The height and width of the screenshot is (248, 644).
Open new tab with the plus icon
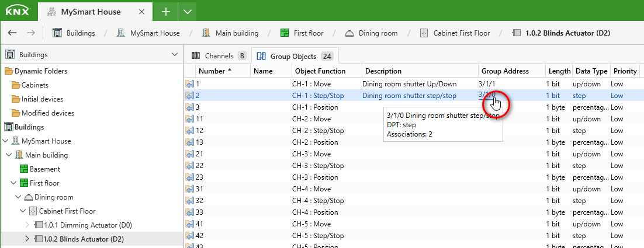click(165, 12)
